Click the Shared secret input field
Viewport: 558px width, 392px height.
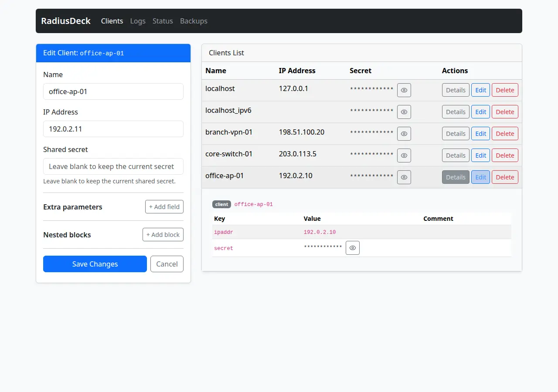[113, 166]
